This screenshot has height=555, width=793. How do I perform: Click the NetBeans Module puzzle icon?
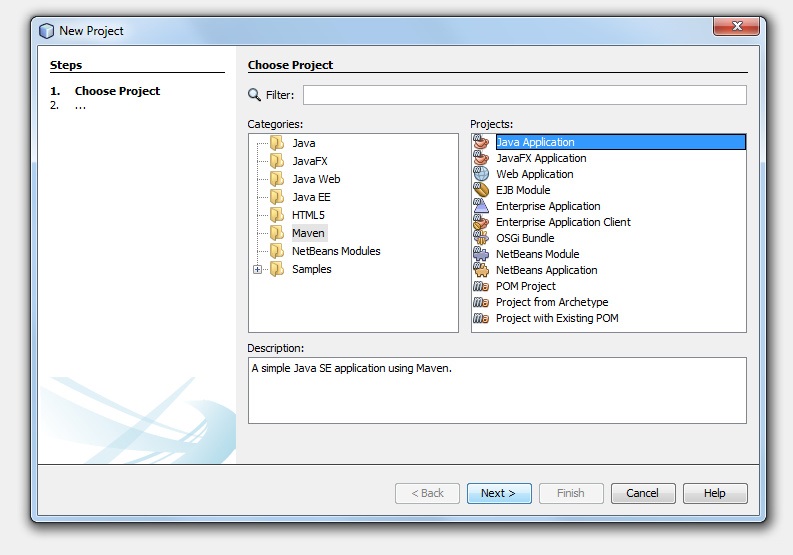[481, 254]
